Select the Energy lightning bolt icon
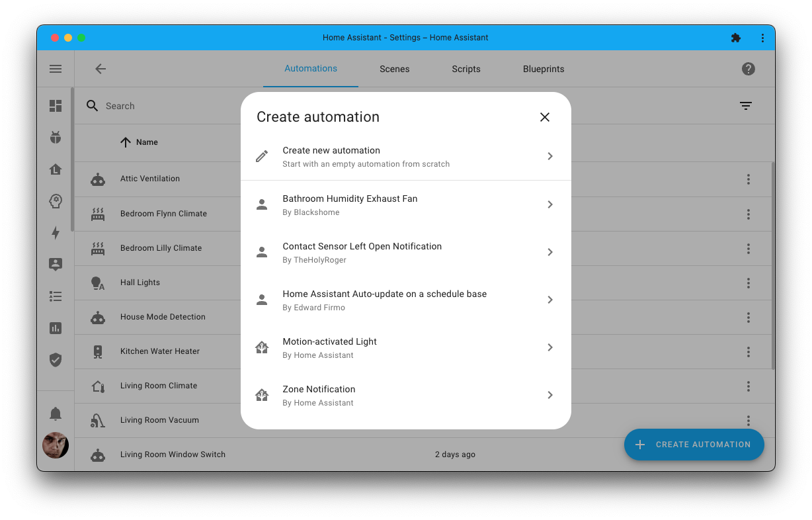The image size is (812, 520). [x=56, y=233]
